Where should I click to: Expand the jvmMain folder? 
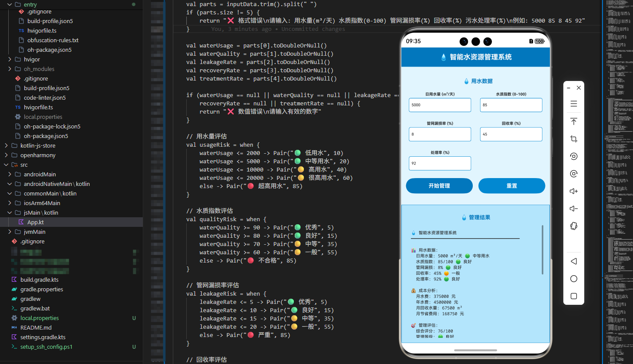pyautogui.click(x=10, y=232)
